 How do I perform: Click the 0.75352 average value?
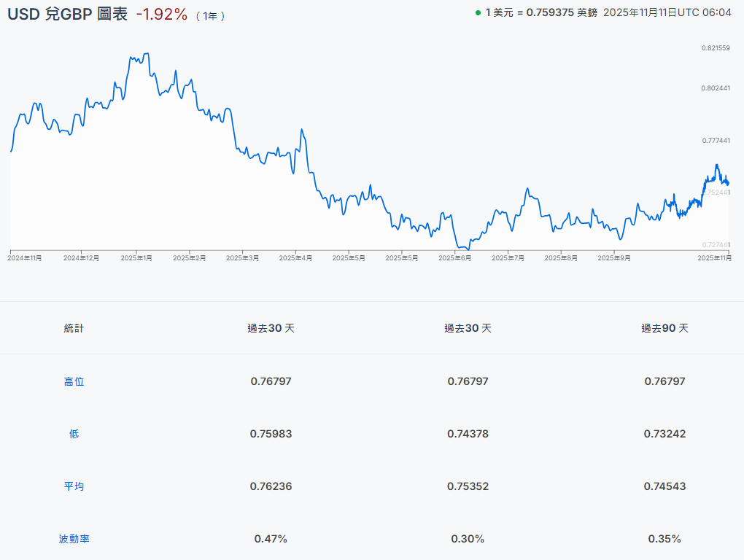click(468, 486)
